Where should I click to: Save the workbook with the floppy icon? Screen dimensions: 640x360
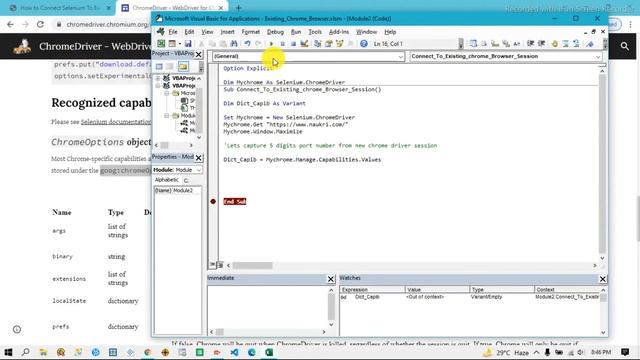click(x=188, y=44)
